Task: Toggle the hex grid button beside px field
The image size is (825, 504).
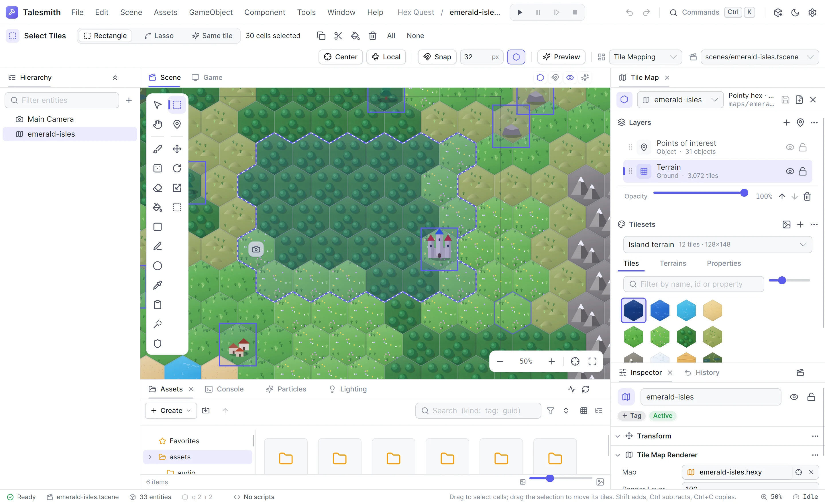Action: tap(516, 57)
